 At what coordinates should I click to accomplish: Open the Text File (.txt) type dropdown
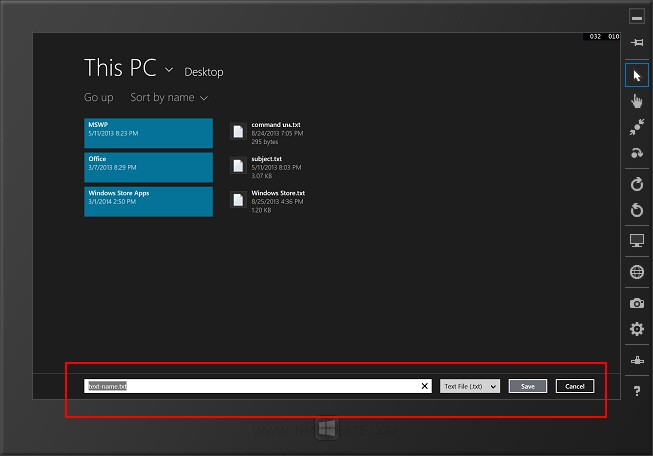pos(469,386)
